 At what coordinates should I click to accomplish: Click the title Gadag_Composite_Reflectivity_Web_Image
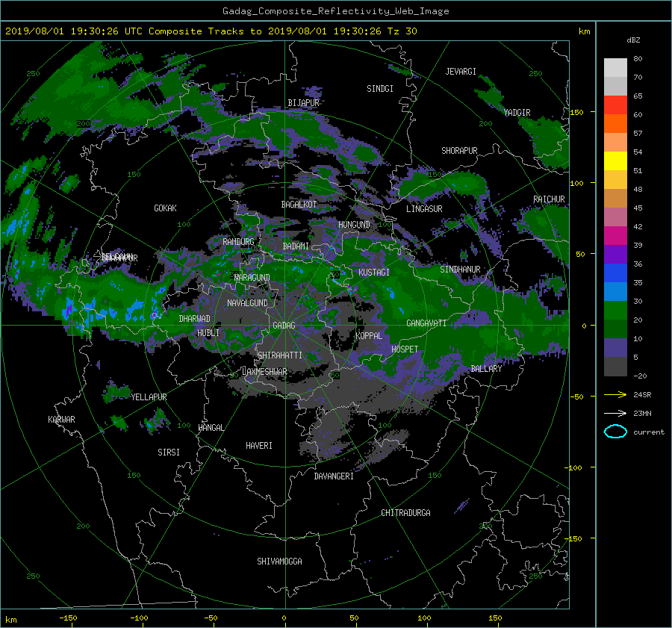(335, 11)
